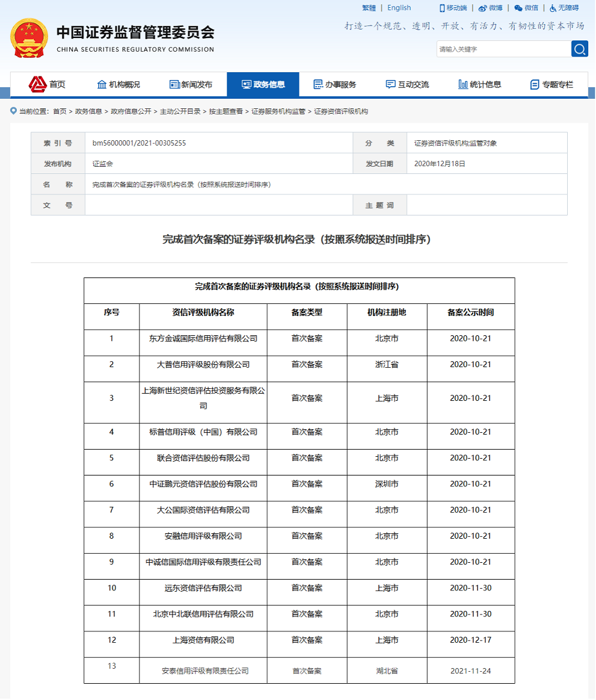The image size is (596, 700).
Task: Switch to the English site
Action: pyautogui.click(x=399, y=8)
